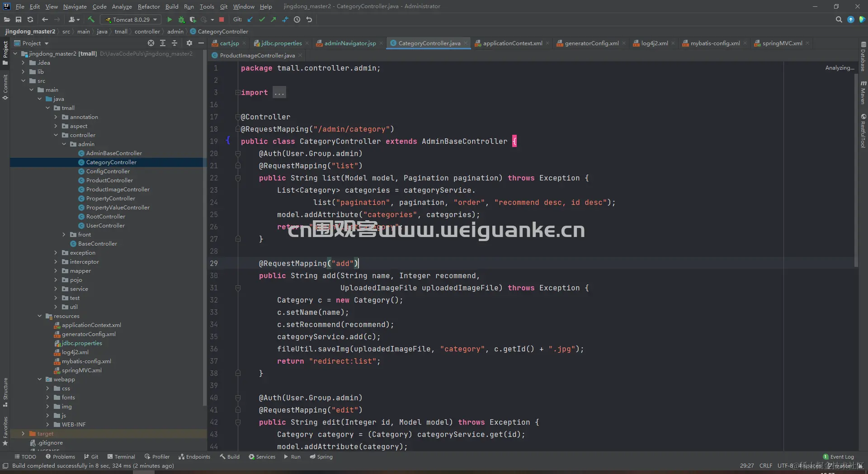The image size is (868, 474).
Task: Click Git rollback icon
Action: 309,19
